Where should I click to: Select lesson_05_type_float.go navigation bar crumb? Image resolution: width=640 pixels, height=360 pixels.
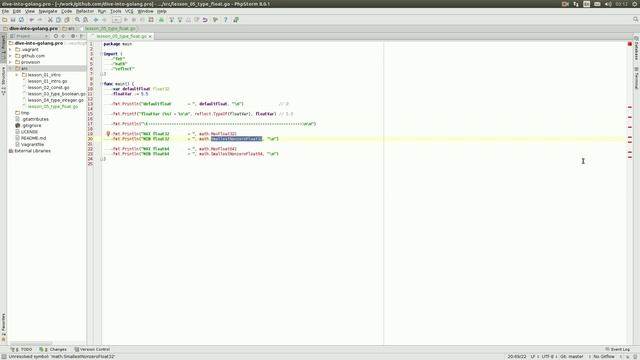107,29
